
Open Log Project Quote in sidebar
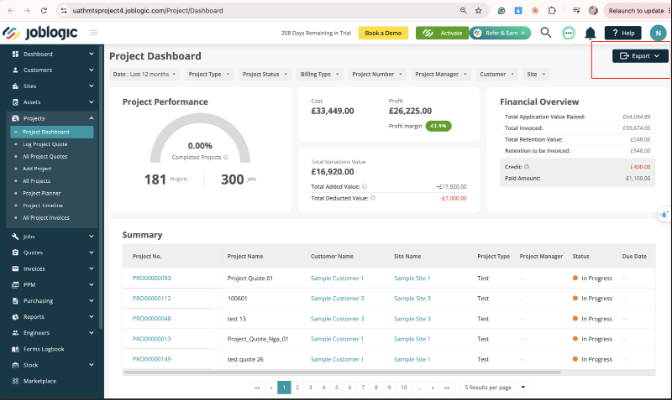(x=45, y=144)
